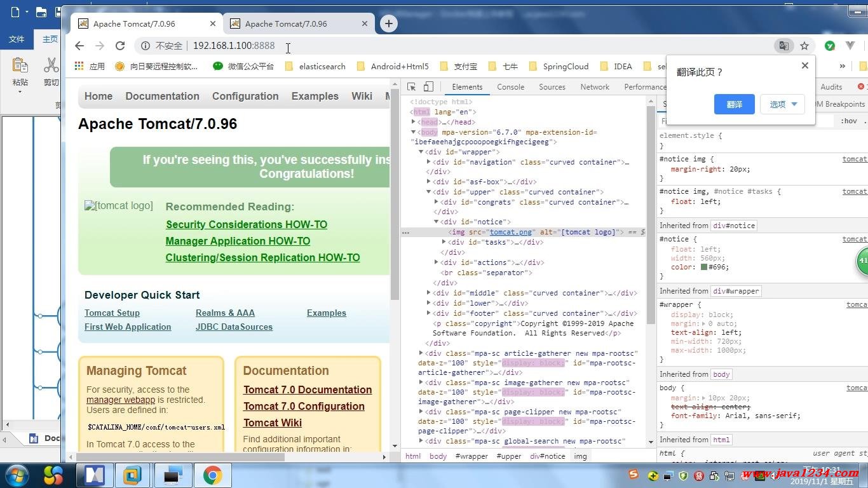
Task: Click the translate icon in the address bar
Action: [784, 46]
